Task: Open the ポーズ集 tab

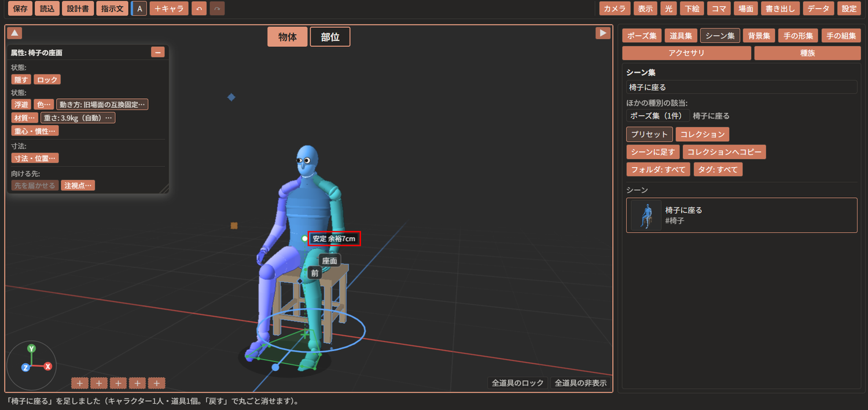Action: (642, 36)
